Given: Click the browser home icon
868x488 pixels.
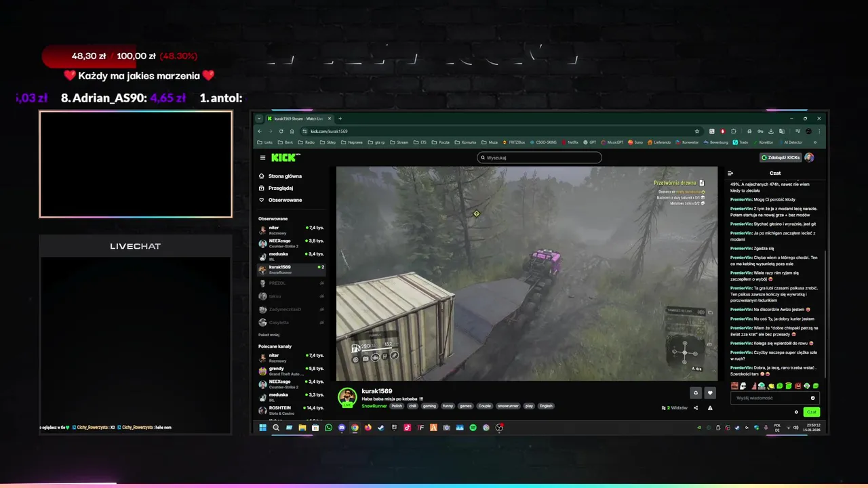Looking at the screenshot, I should pos(292,131).
